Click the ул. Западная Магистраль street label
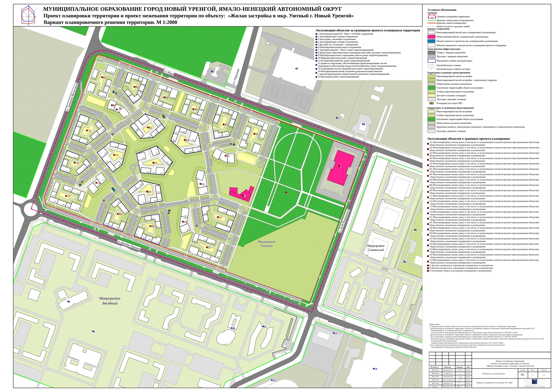The image size is (555, 392). coord(72,97)
